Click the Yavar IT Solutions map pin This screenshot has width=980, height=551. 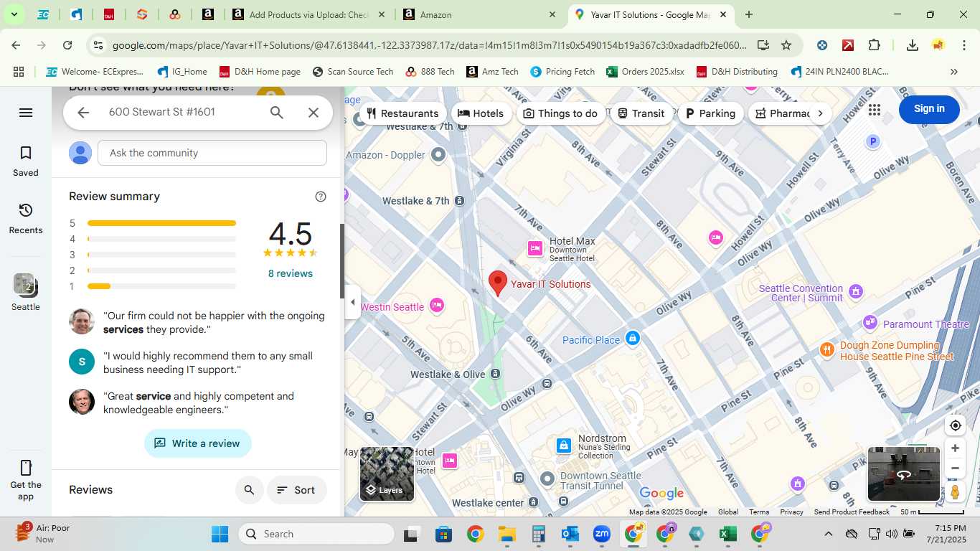tap(498, 283)
